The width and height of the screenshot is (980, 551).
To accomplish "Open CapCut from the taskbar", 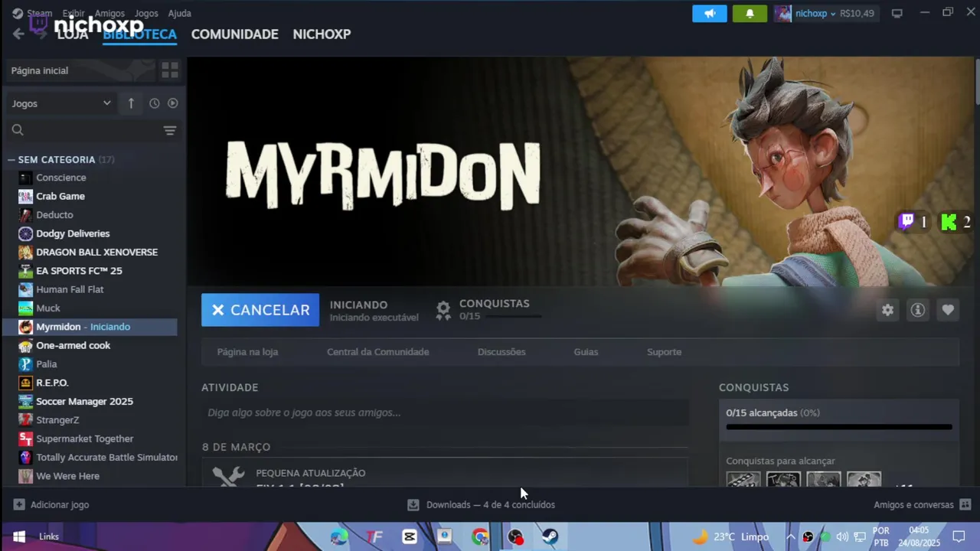I will 410,536.
